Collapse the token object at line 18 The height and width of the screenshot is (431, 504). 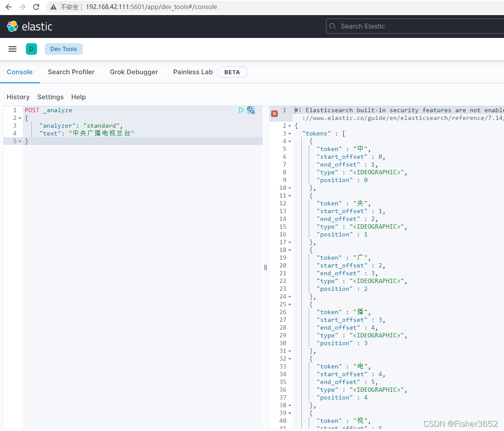pyautogui.click(x=290, y=250)
